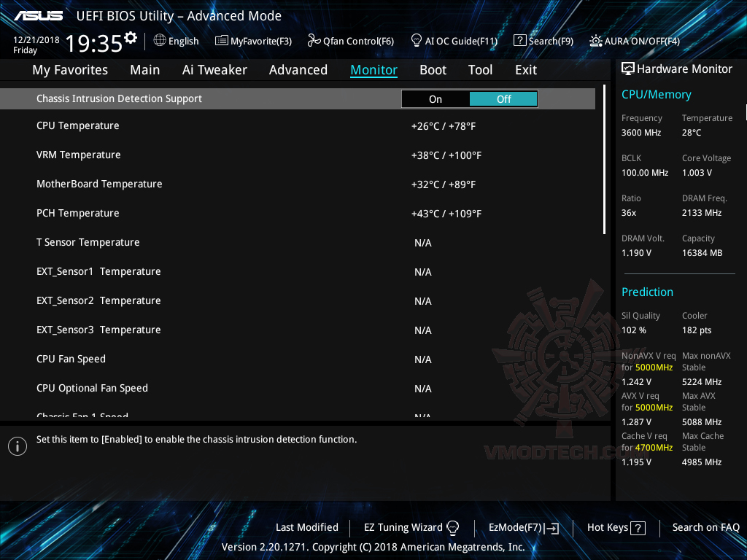Launch AI OC Guide(F11)
The height and width of the screenshot is (560, 747).
(454, 41)
